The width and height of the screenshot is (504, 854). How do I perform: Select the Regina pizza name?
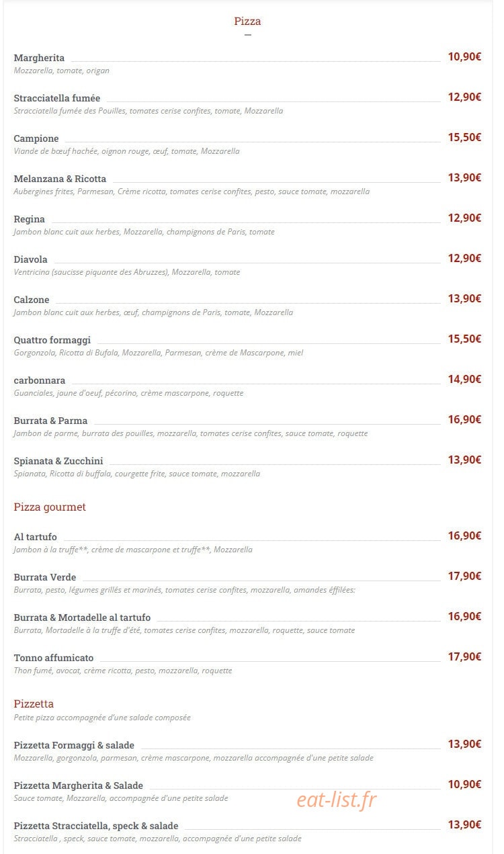tap(30, 219)
